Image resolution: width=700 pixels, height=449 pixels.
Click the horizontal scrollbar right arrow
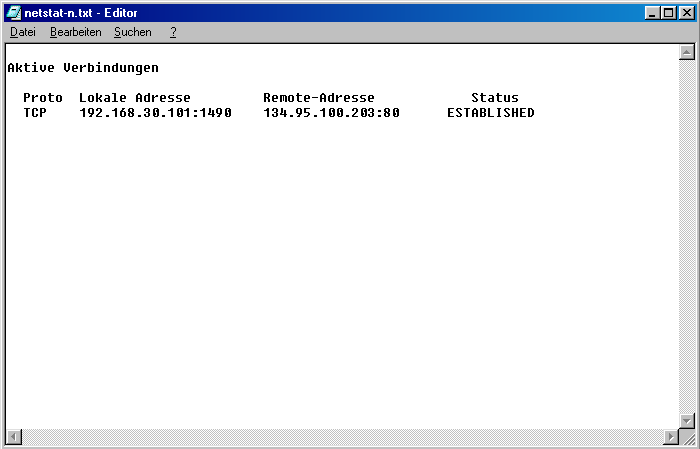pos(669,437)
